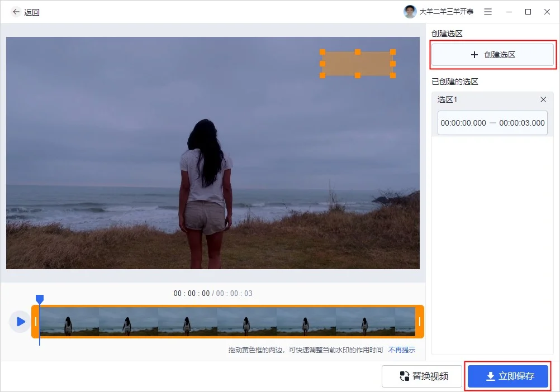Click the top-middle handle of selection box
This screenshot has height=392, width=560.
coord(358,52)
